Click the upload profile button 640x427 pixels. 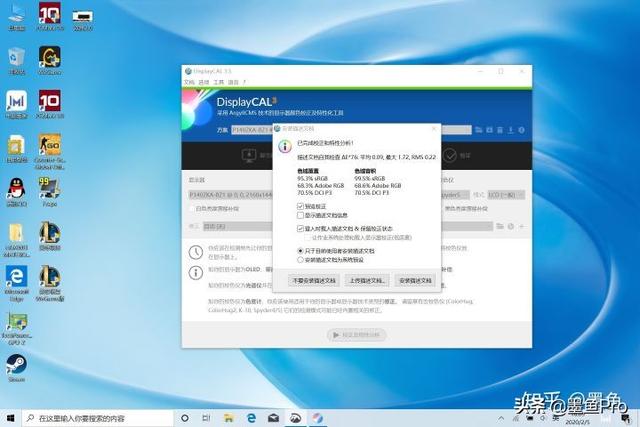(x=367, y=280)
